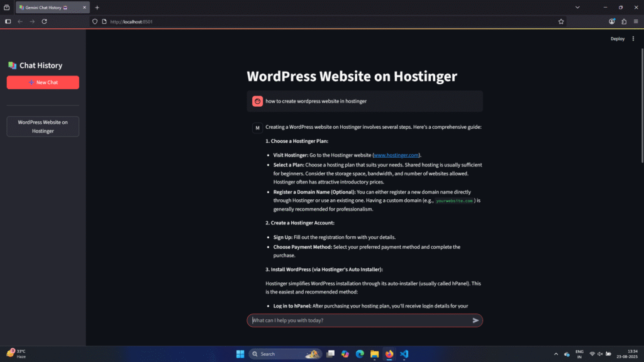Click the 'how to create wordpress website' message
The width and height of the screenshot is (644, 362).
point(316,101)
